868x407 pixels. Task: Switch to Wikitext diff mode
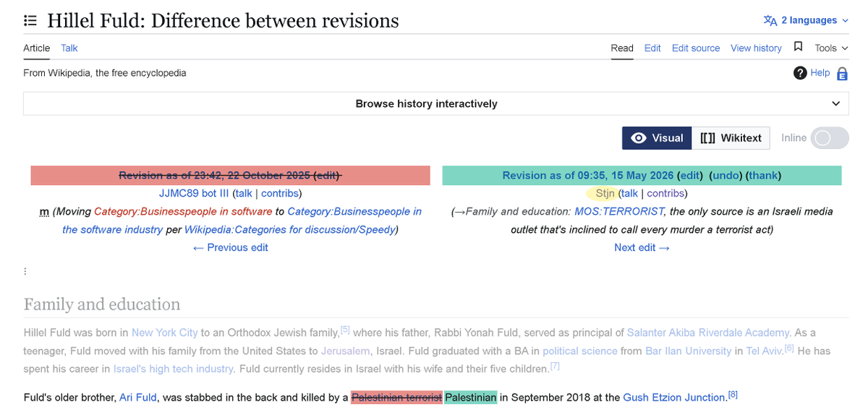(731, 138)
